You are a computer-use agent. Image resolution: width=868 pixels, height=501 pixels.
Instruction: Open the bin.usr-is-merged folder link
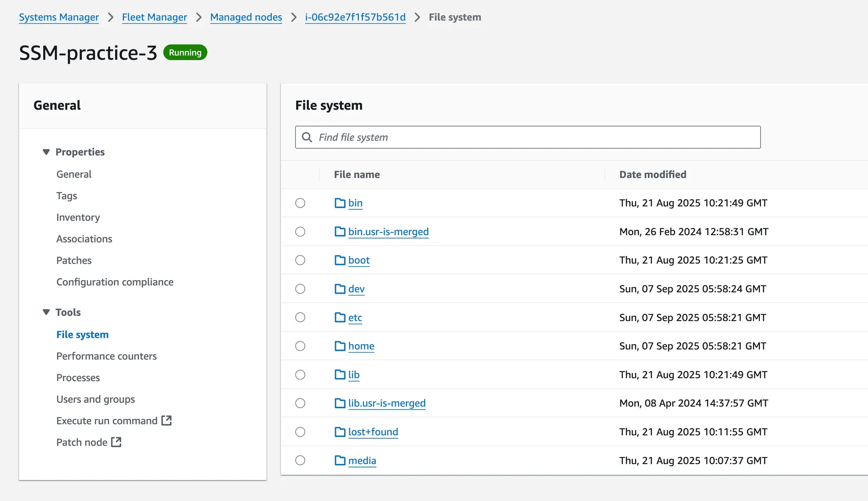point(388,232)
